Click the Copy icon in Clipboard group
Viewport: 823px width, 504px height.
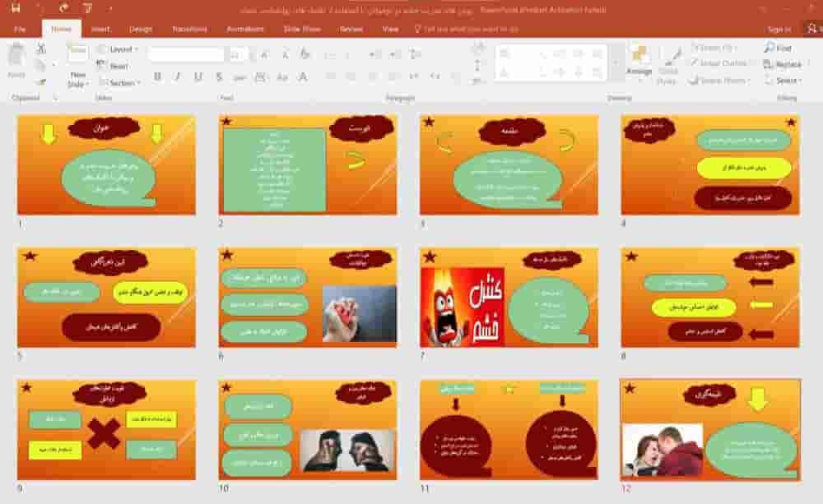tap(41, 65)
